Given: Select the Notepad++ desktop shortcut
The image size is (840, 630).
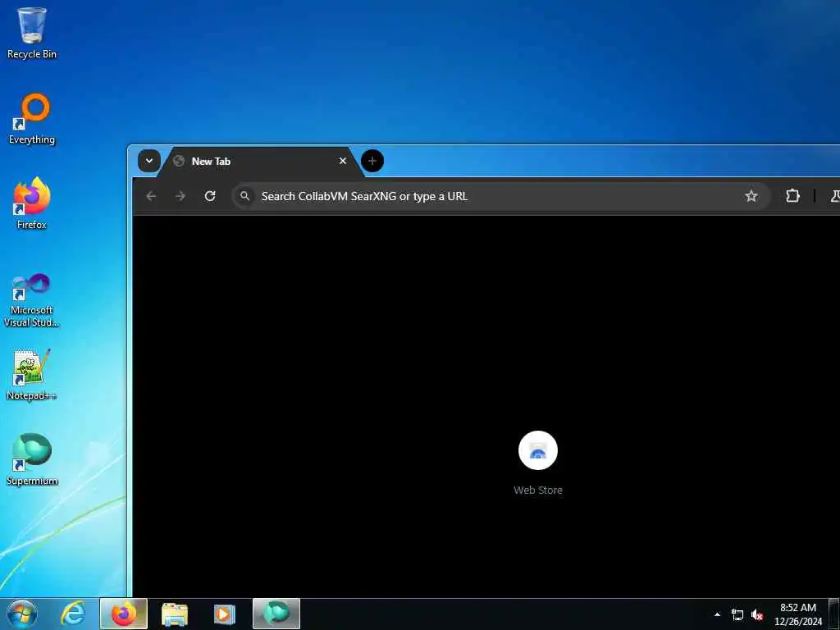Looking at the screenshot, I should pos(32,375).
